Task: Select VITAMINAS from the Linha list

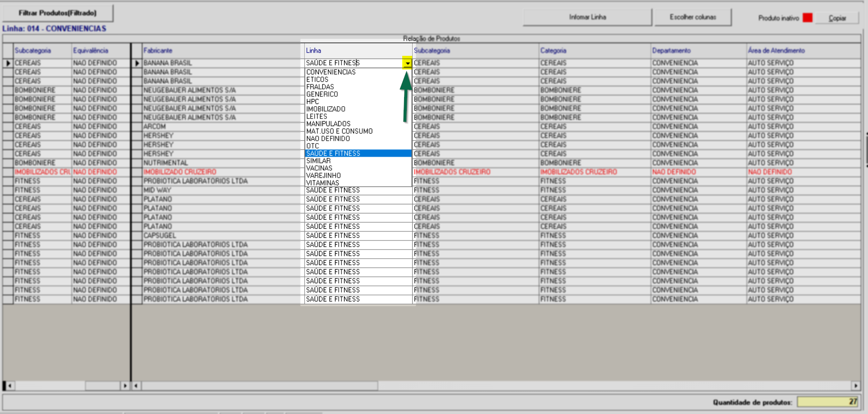Action: [323, 183]
